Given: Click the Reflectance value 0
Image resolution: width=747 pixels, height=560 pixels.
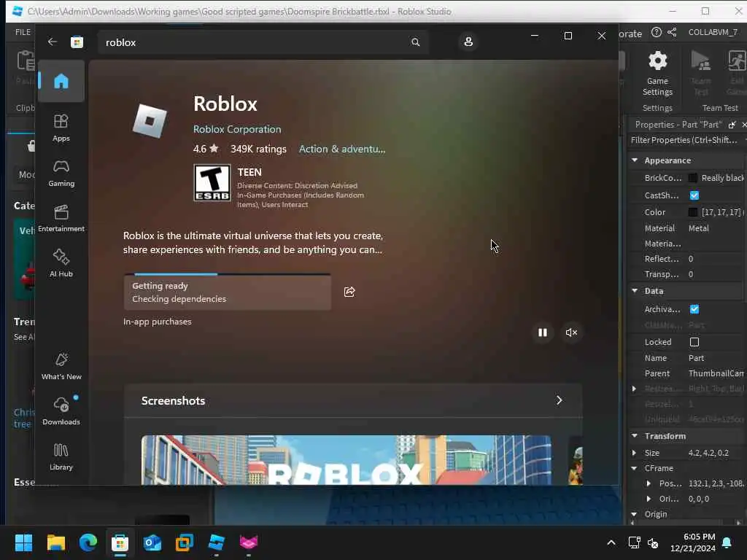Looking at the screenshot, I should pos(691,259).
